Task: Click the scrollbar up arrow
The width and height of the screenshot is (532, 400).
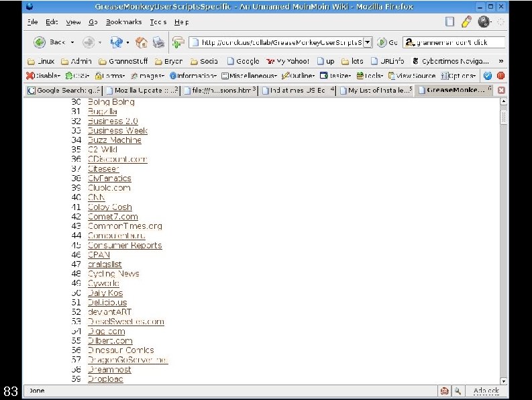Action: click(504, 101)
